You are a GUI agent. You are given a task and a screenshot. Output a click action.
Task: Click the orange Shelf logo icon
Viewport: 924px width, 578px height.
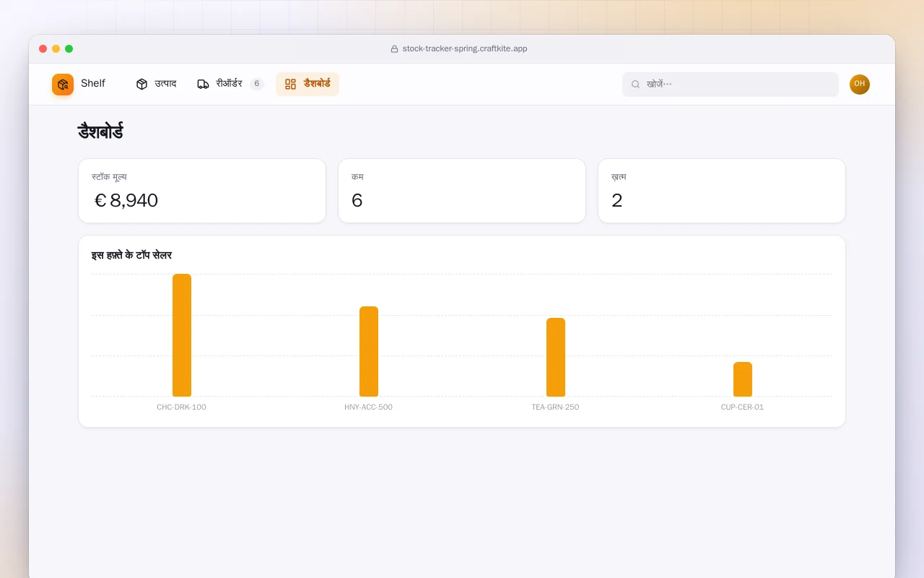click(x=63, y=85)
